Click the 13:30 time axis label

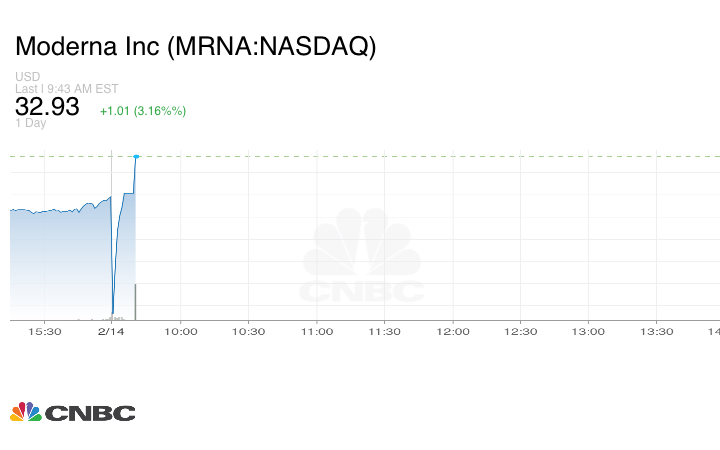[656, 331]
